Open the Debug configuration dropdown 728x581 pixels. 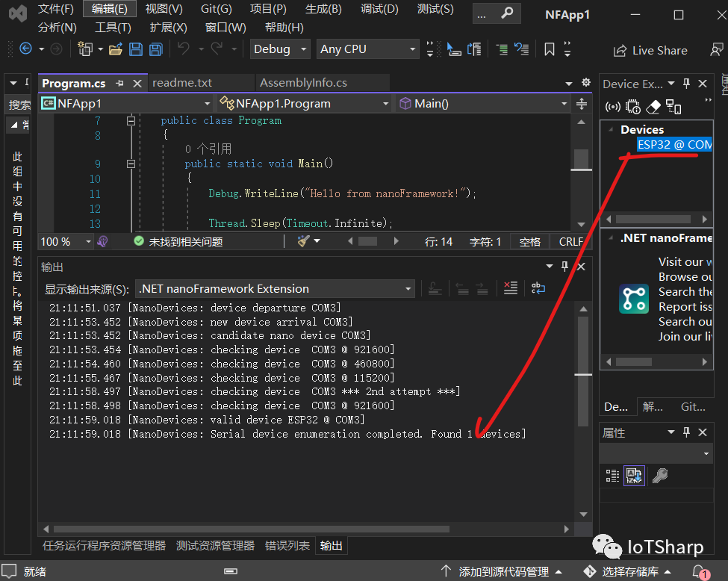pyautogui.click(x=280, y=49)
